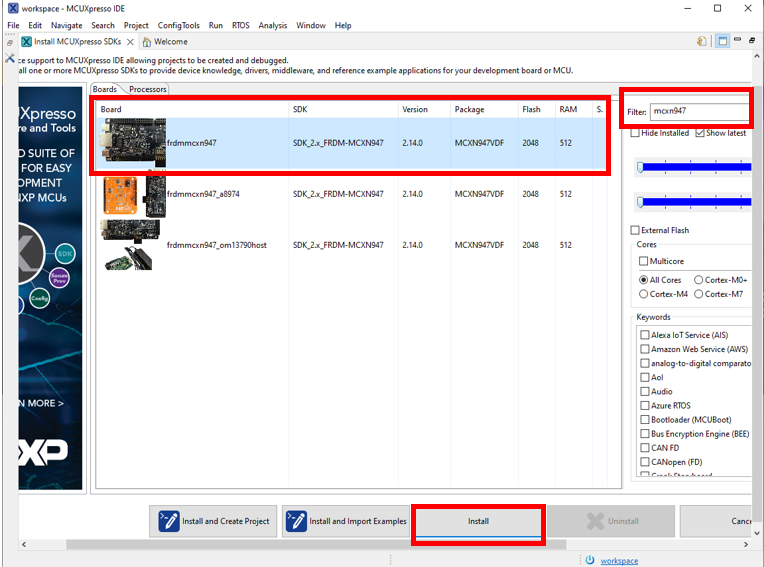Image resolution: width=764 pixels, height=567 pixels.
Task: Click the minimize view icon in tab bar
Action: pos(738,41)
